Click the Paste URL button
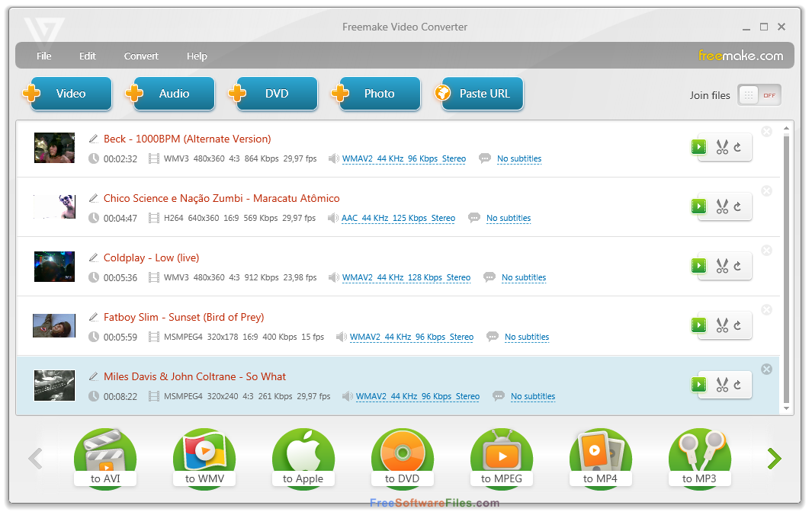Screen dimensions: 812x515 [480, 94]
